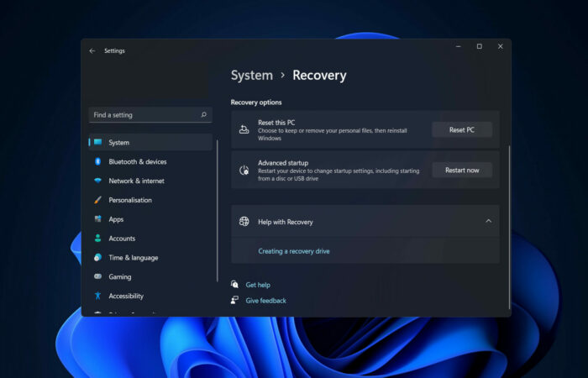588x378 pixels.
Task: Click the Recovery page title
Action: [319, 76]
